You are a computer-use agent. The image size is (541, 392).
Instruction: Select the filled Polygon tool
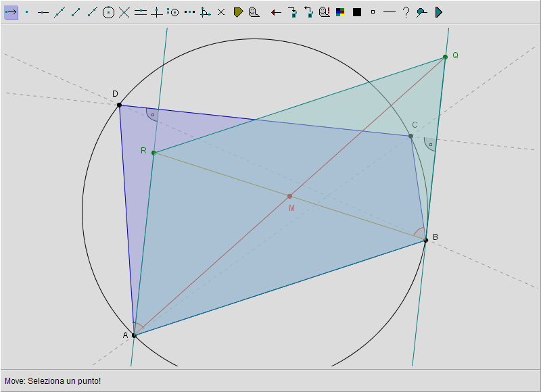click(x=238, y=12)
